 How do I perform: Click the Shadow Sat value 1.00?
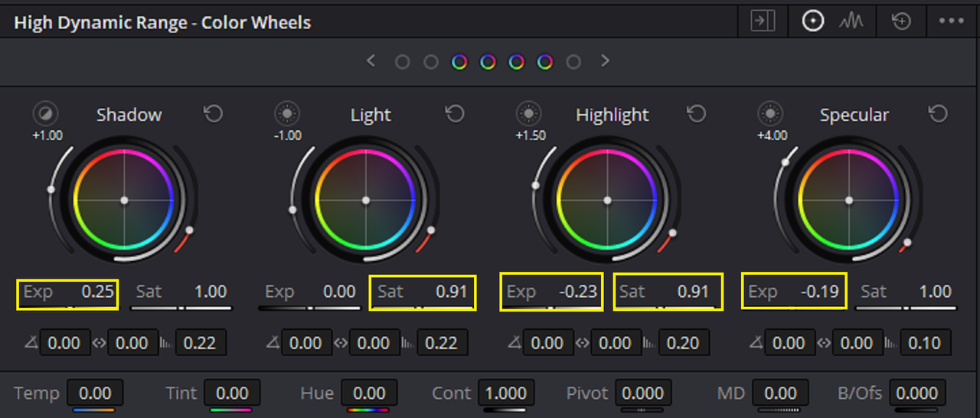tap(210, 292)
